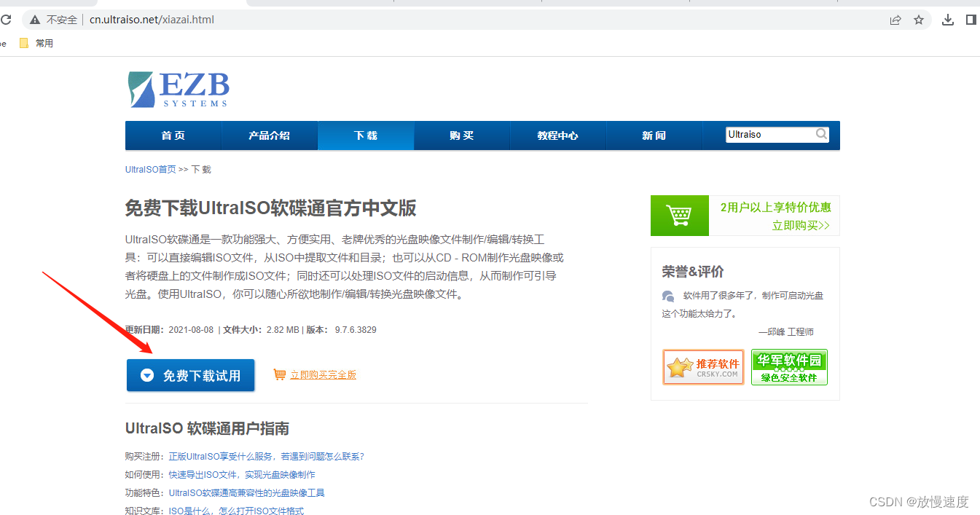
Task: Click the reviewer name 邱峰 工程师
Action: 791,331
